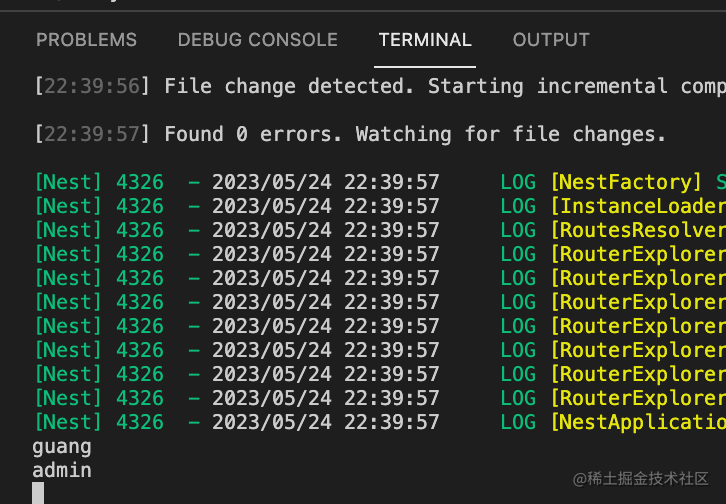Viewport: 726px width, 504px height.
Task: Click the terminal cursor block
Action: pyautogui.click(x=38, y=493)
